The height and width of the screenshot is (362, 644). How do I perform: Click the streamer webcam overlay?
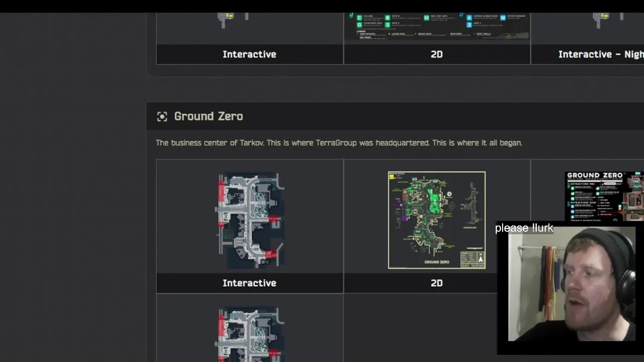point(572,285)
